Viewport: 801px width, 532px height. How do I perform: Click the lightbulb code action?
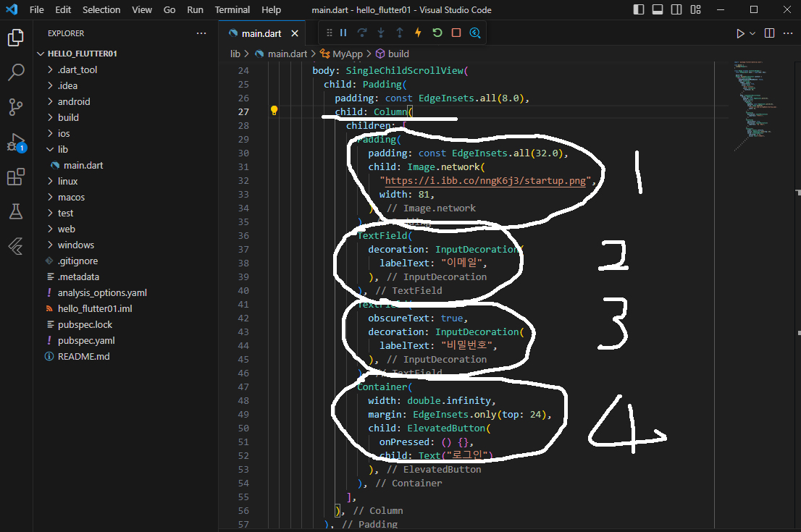pyautogui.click(x=274, y=111)
